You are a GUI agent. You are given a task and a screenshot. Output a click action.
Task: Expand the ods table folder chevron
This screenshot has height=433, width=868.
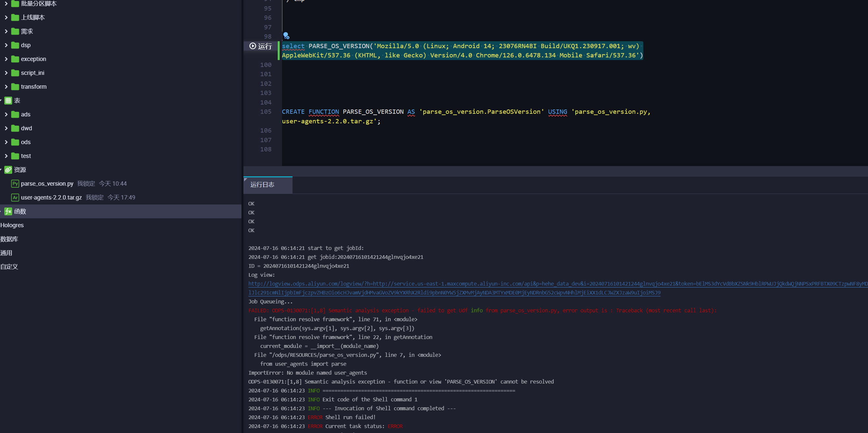point(6,142)
